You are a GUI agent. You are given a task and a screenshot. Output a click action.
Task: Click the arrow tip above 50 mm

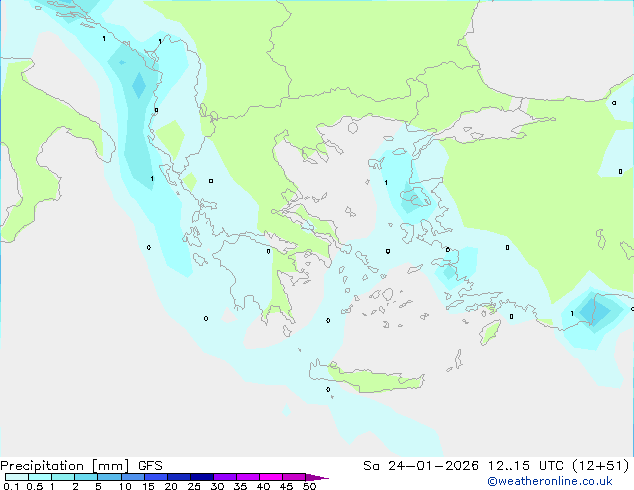317,477
